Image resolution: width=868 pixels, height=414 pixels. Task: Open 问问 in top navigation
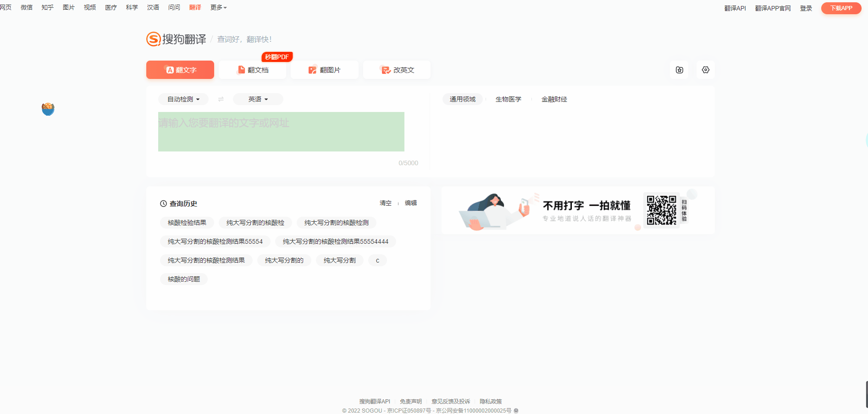[174, 7]
